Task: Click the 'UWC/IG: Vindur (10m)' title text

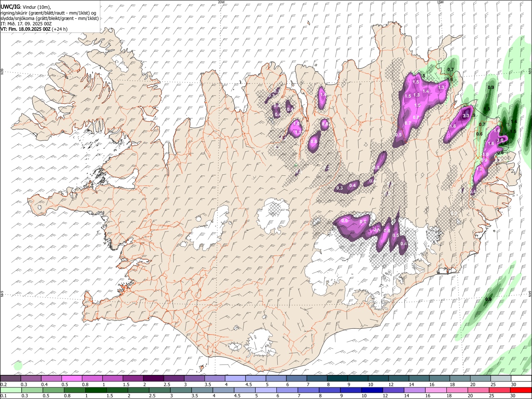Action: coord(26,7)
